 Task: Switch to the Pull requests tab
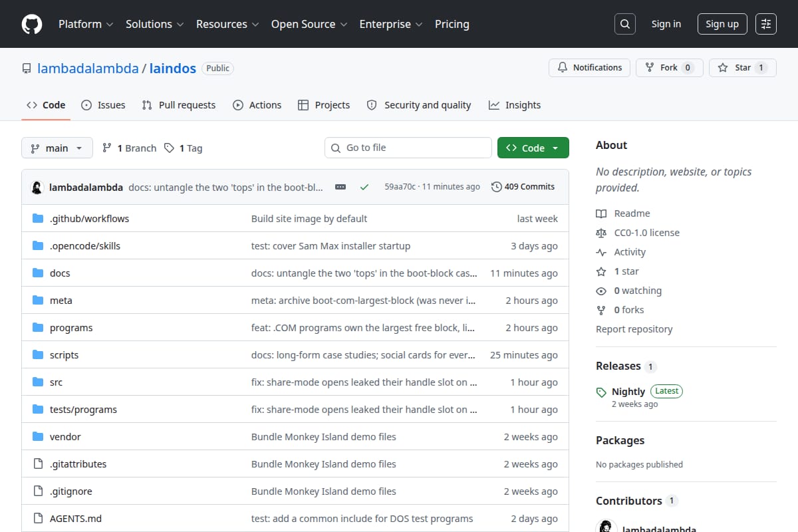(x=179, y=105)
